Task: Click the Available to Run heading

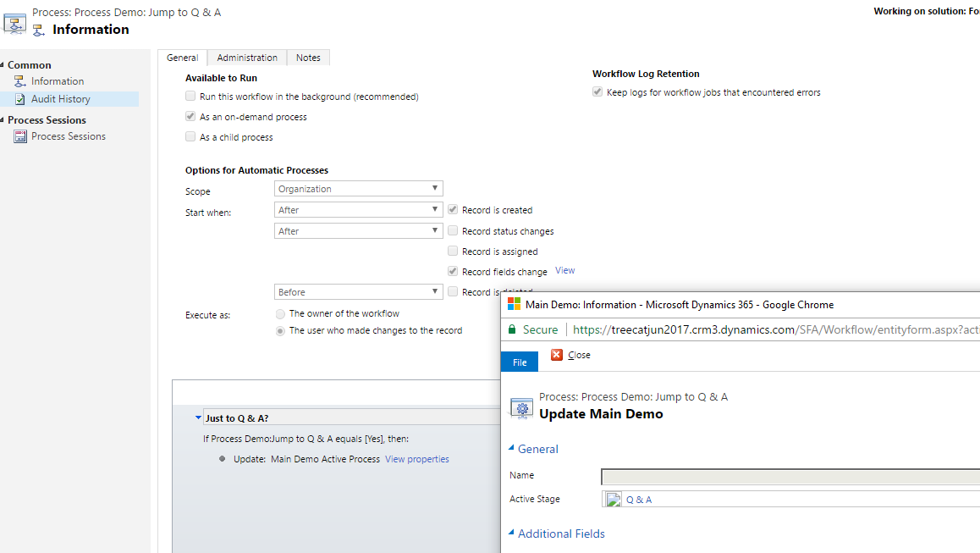Action: pos(221,78)
